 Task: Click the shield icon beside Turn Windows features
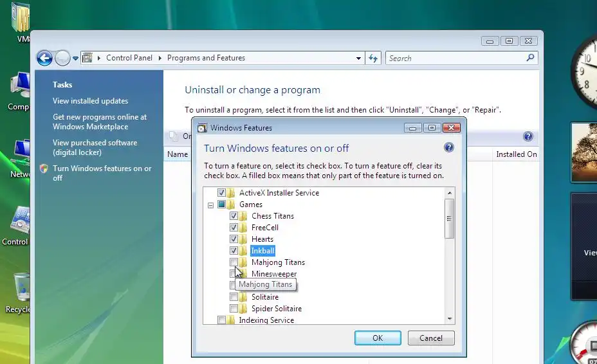tap(44, 168)
